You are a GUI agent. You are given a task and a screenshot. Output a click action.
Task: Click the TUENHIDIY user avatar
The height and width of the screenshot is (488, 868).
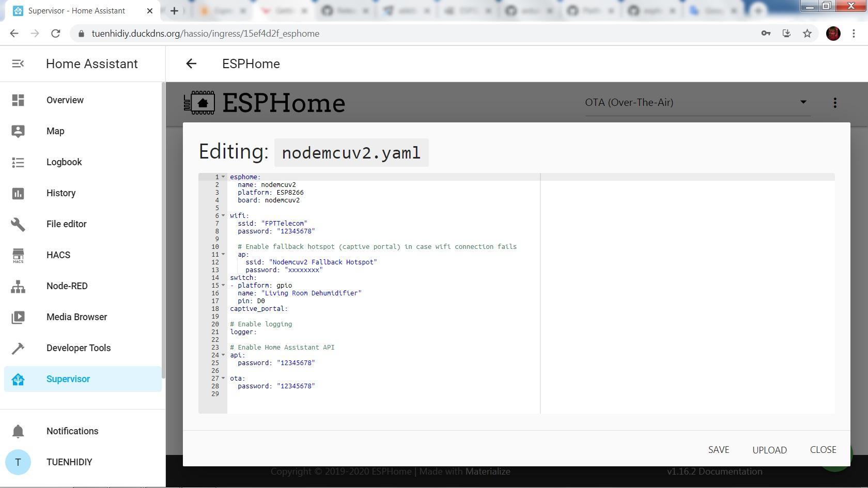tap(18, 462)
